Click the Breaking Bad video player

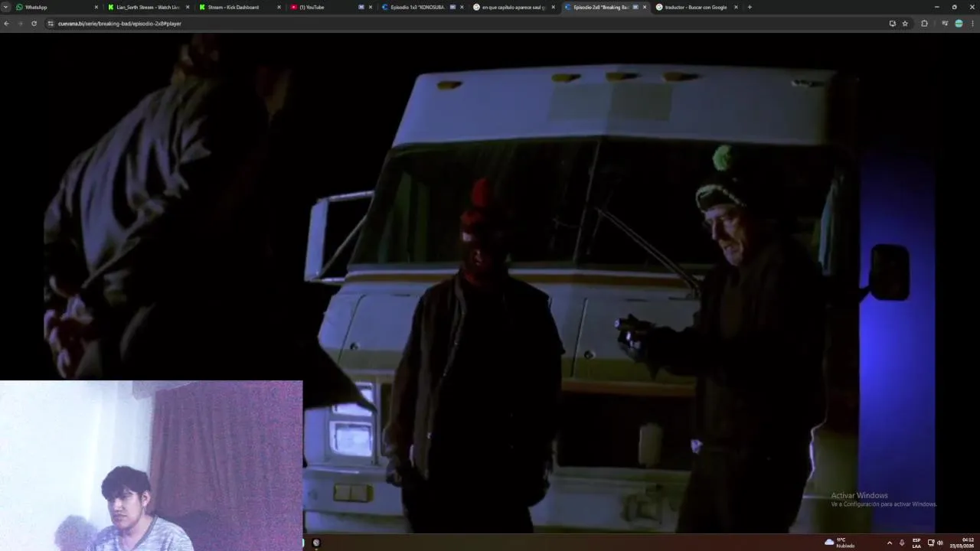[490, 283]
